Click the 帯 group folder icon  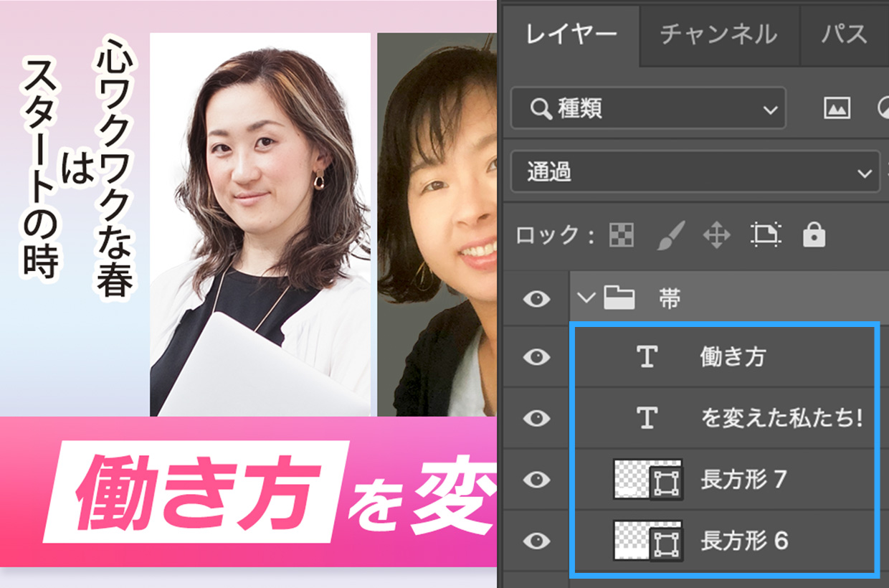click(x=619, y=298)
